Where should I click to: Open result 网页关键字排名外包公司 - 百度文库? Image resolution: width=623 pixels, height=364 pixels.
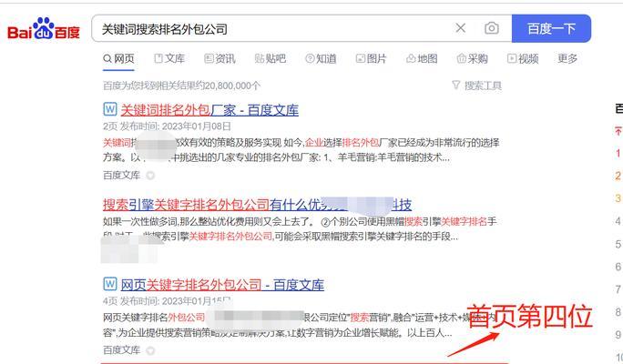[x=222, y=285]
